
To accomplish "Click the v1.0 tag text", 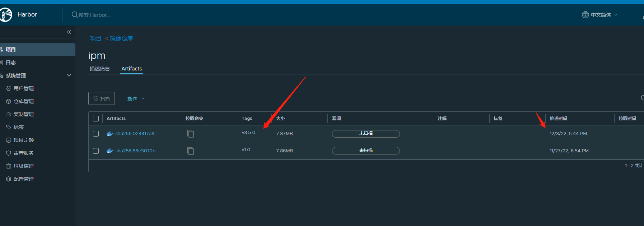I will tap(246, 150).
